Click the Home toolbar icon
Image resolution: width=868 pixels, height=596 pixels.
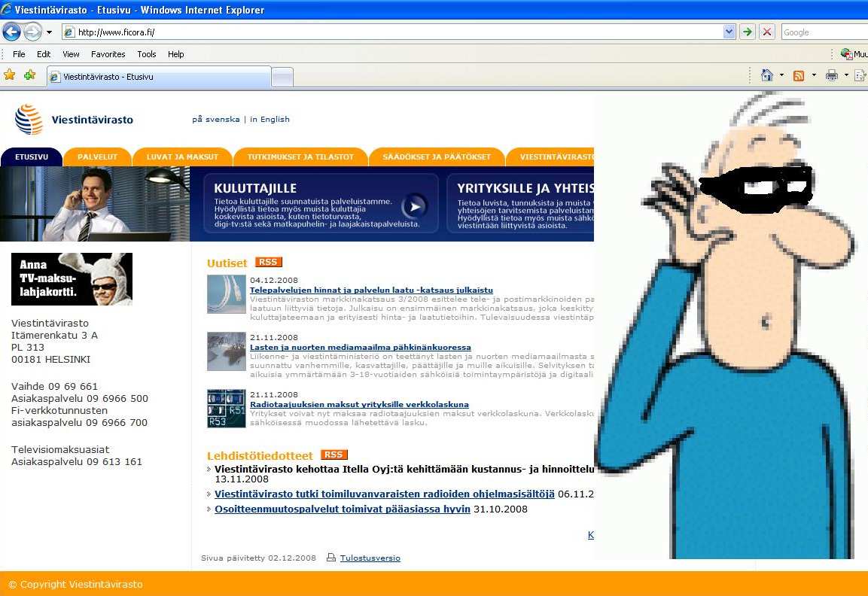[x=766, y=75]
